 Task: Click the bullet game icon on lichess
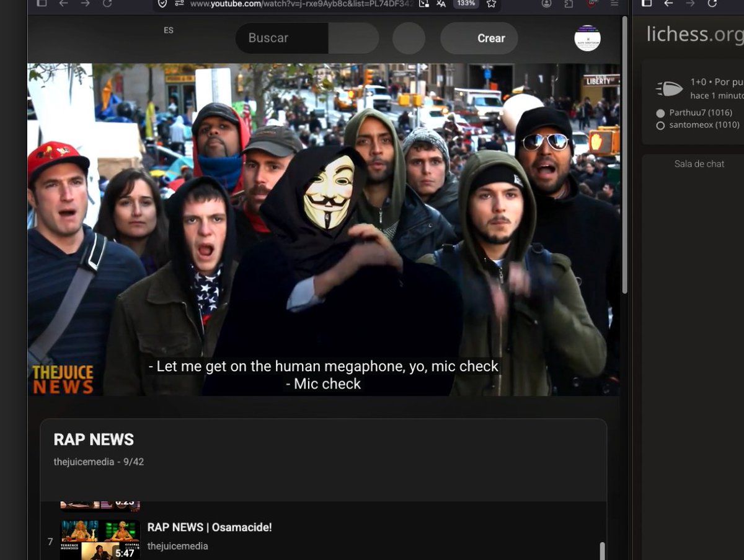(x=670, y=89)
